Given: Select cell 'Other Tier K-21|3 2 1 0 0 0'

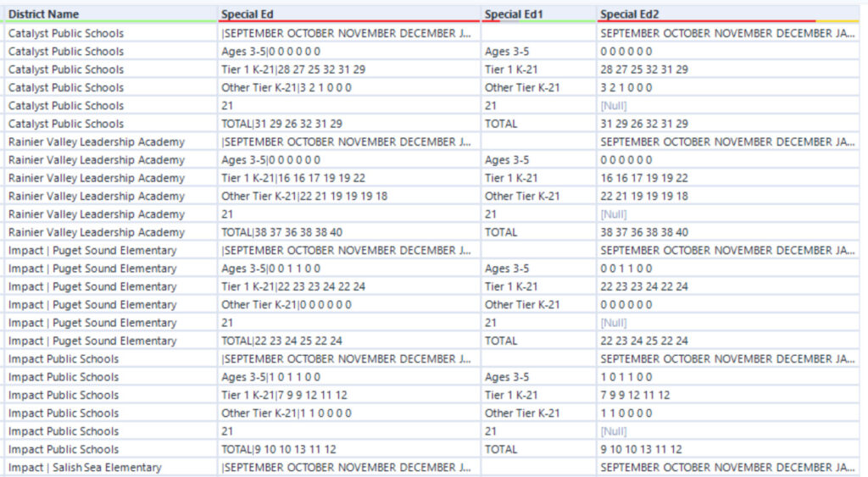Looking at the screenshot, I should click(348, 87).
